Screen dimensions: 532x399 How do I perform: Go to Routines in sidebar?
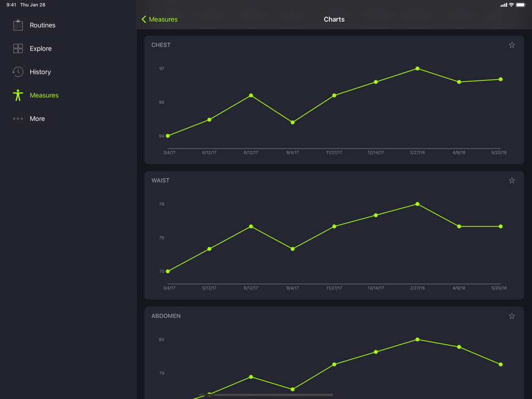point(43,25)
